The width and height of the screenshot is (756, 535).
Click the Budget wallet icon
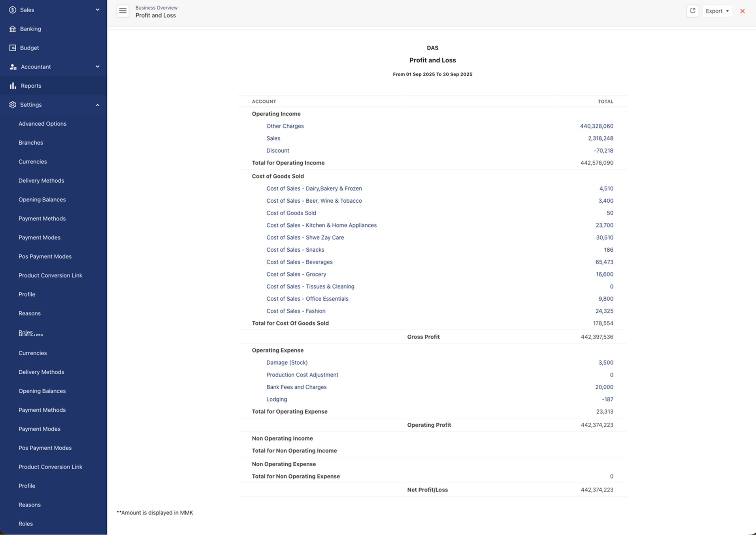tap(12, 47)
